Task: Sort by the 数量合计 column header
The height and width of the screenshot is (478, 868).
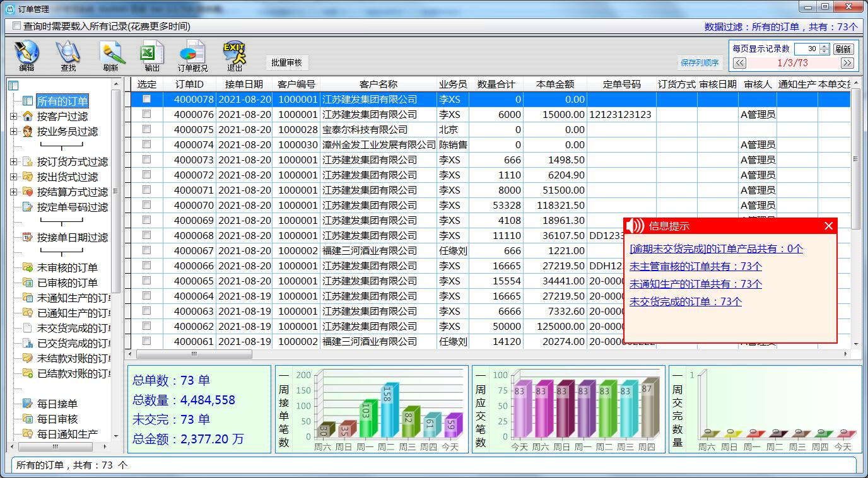Action: click(496, 85)
